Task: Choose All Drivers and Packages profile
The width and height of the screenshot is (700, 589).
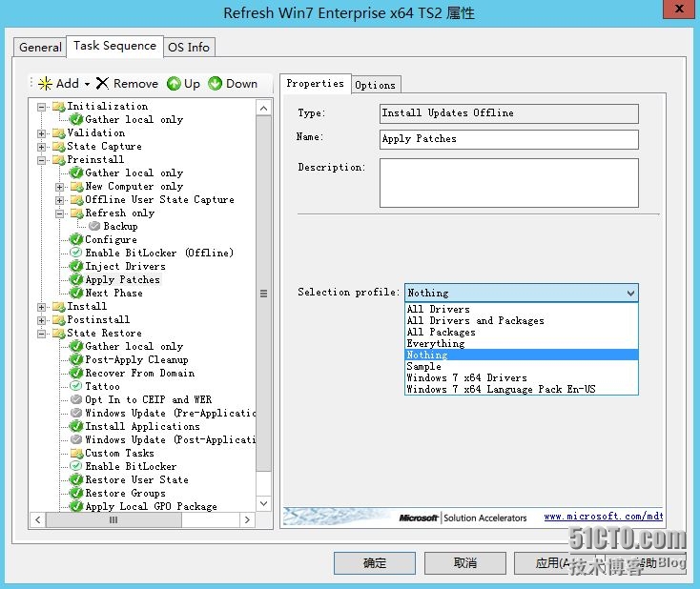Action: coord(522,321)
